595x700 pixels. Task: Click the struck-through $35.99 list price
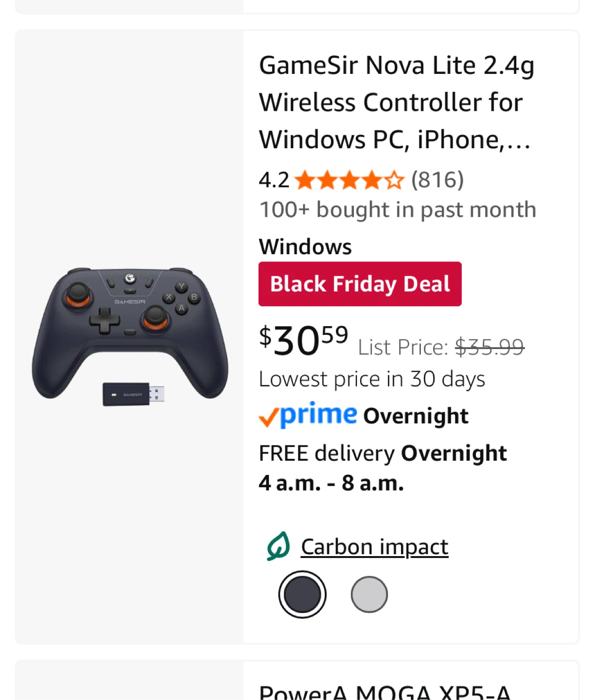(x=490, y=347)
